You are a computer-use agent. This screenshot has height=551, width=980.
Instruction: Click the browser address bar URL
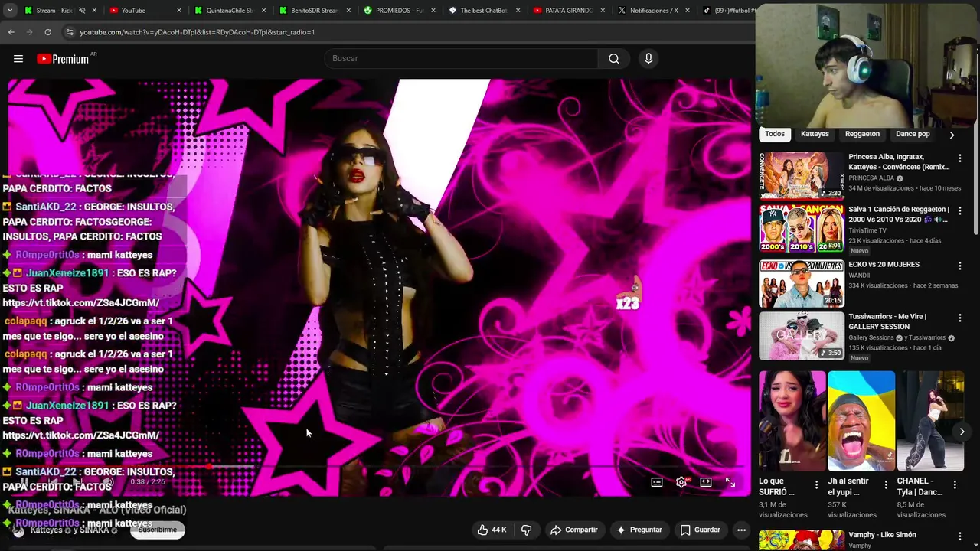[198, 32]
